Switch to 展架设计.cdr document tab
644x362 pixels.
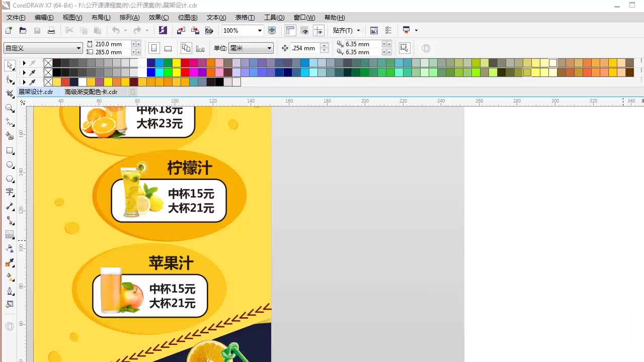tap(36, 92)
